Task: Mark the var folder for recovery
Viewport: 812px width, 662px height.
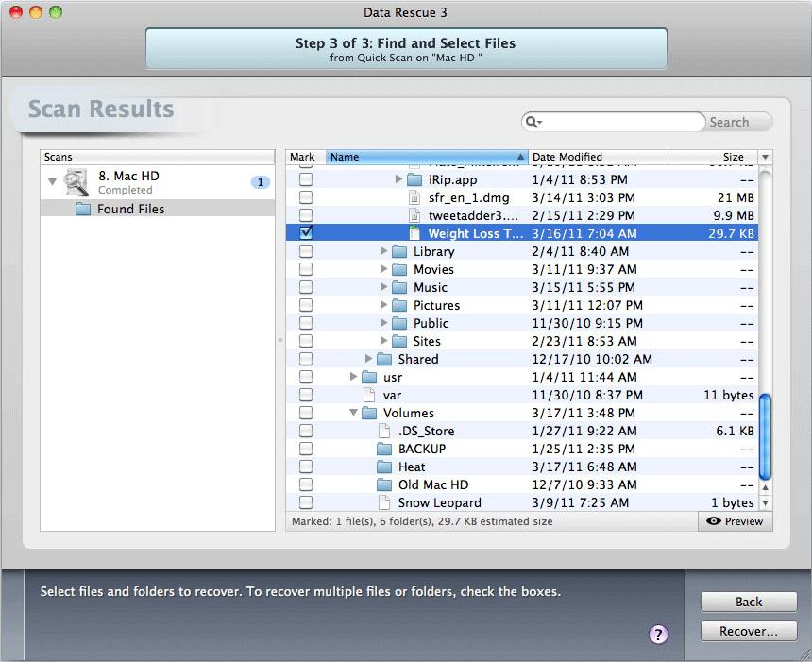Action: pyautogui.click(x=304, y=395)
